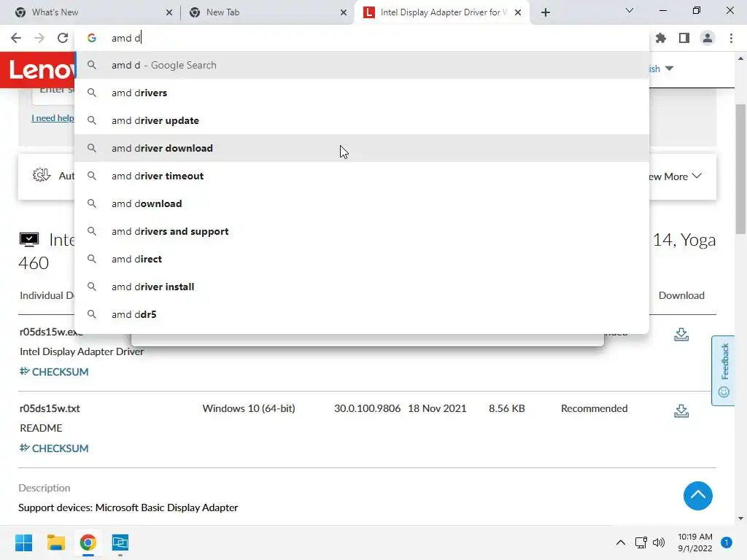747x560 pixels.
Task: Open Windows Start menu
Action: (24, 542)
